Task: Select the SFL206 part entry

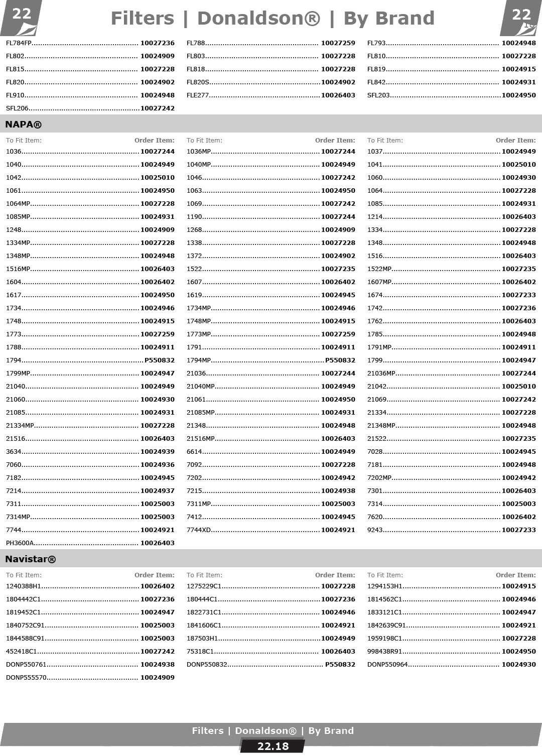Action: tap(18, 108)
